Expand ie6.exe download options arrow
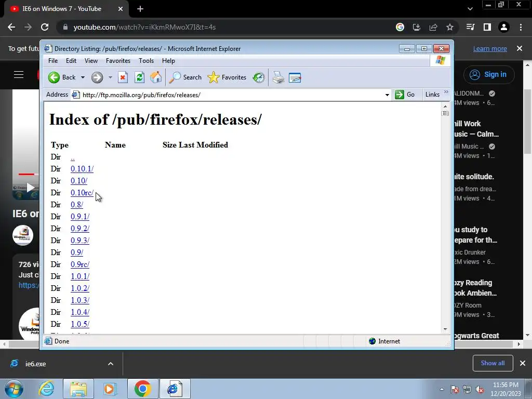 click(x=111, y=364)
